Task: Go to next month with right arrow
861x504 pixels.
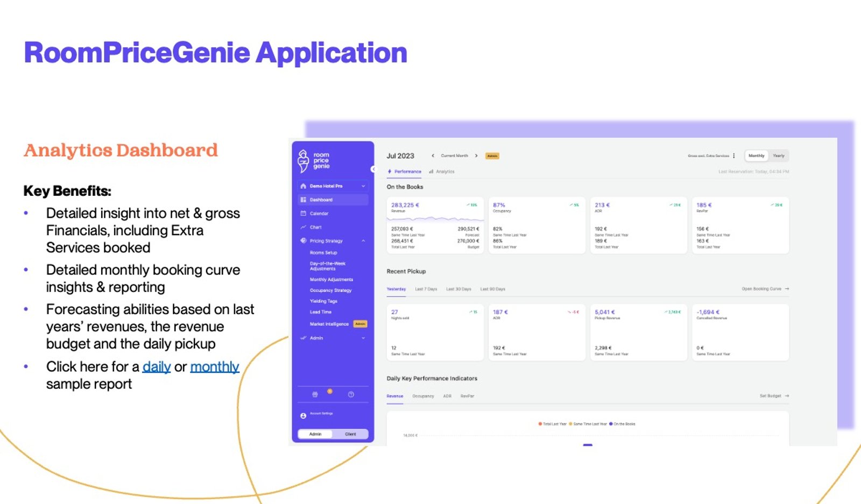Action: 476,155
